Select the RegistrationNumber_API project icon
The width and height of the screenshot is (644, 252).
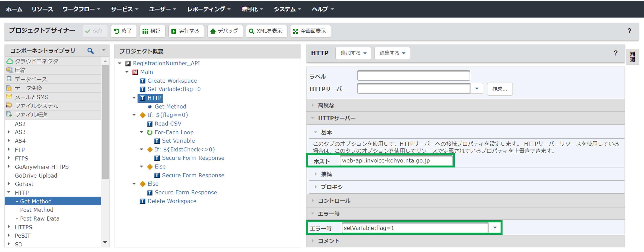pyautogui.click(x=128, y=63)
